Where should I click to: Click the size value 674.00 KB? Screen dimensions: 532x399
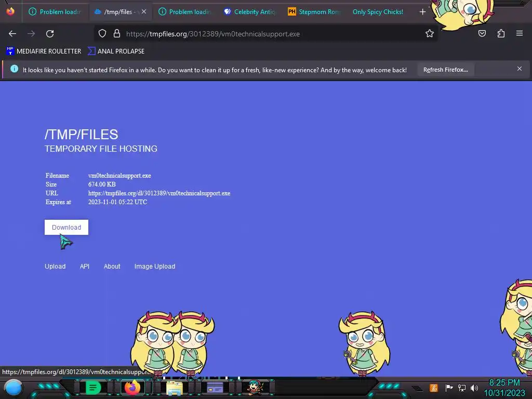point(102,184)
